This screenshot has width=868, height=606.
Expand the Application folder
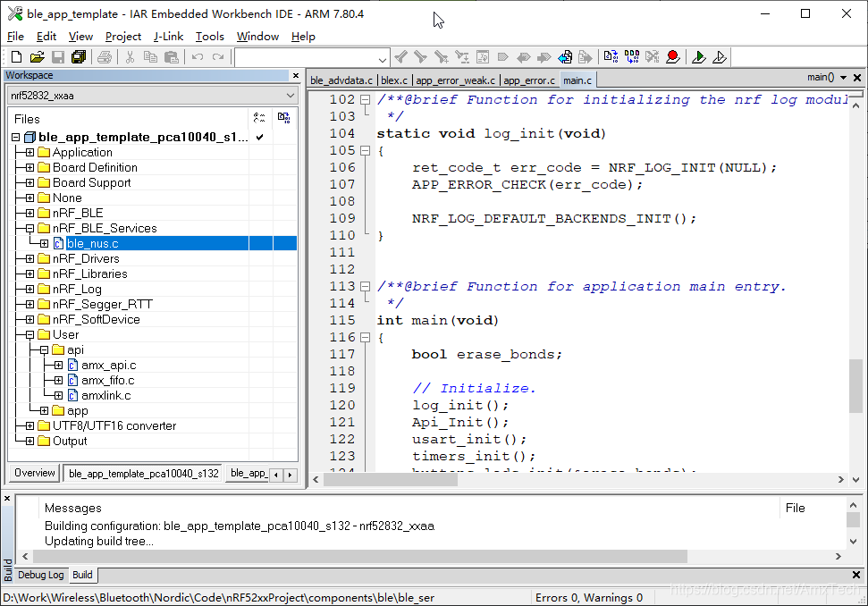tap(29, 152)
